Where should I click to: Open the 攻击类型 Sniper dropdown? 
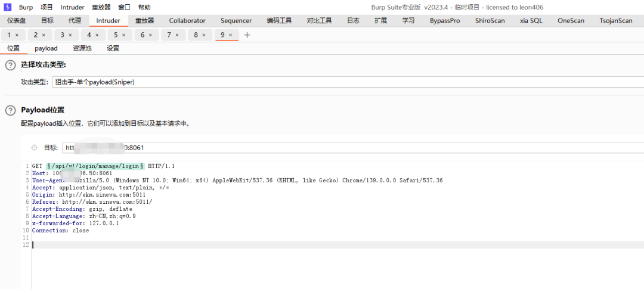point(348,82)
